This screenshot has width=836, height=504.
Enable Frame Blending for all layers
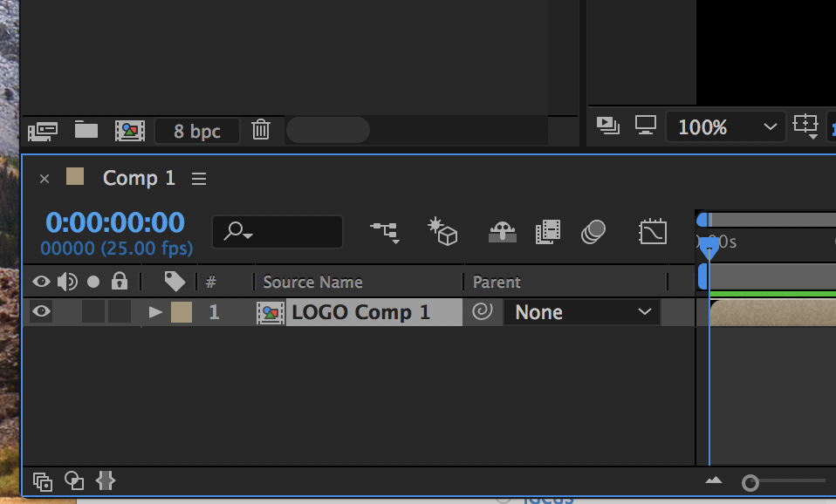click(548, 232)
